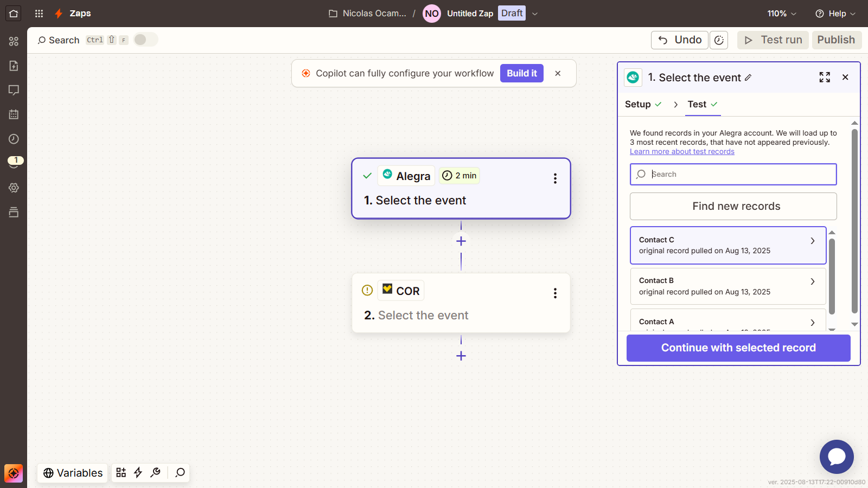Click the 2 min badge on Alegra step
This screenshot has height=488, width=868.
click(x=459, y=176)
